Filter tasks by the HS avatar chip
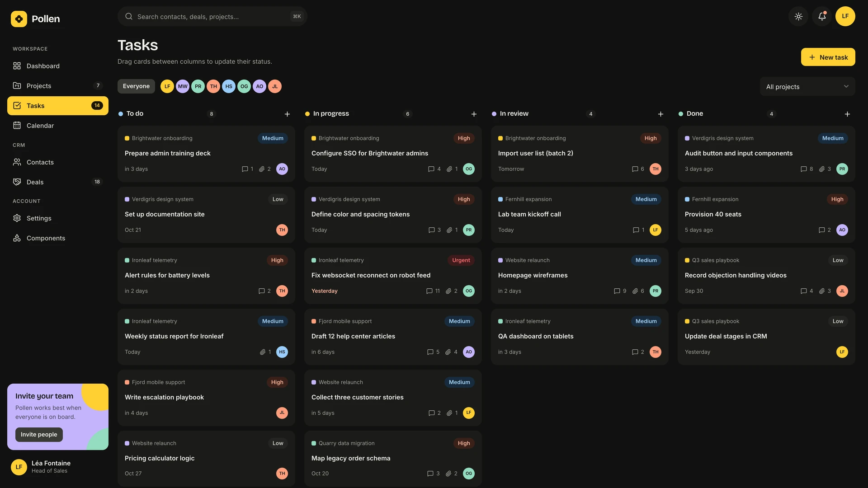Screen dimensions: 868x488 [229, 86]
